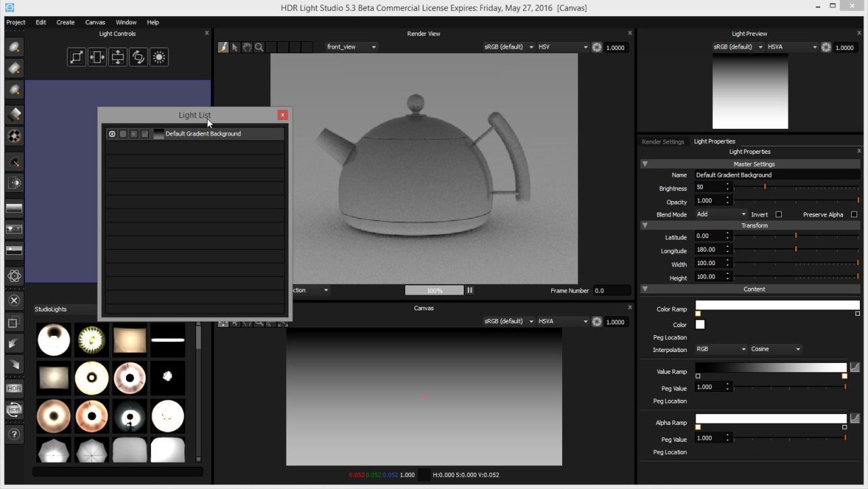This screenshot has height=489, width=868.
Task: Toggle fourth button on Default Gradient Background row
Action: 144,134
